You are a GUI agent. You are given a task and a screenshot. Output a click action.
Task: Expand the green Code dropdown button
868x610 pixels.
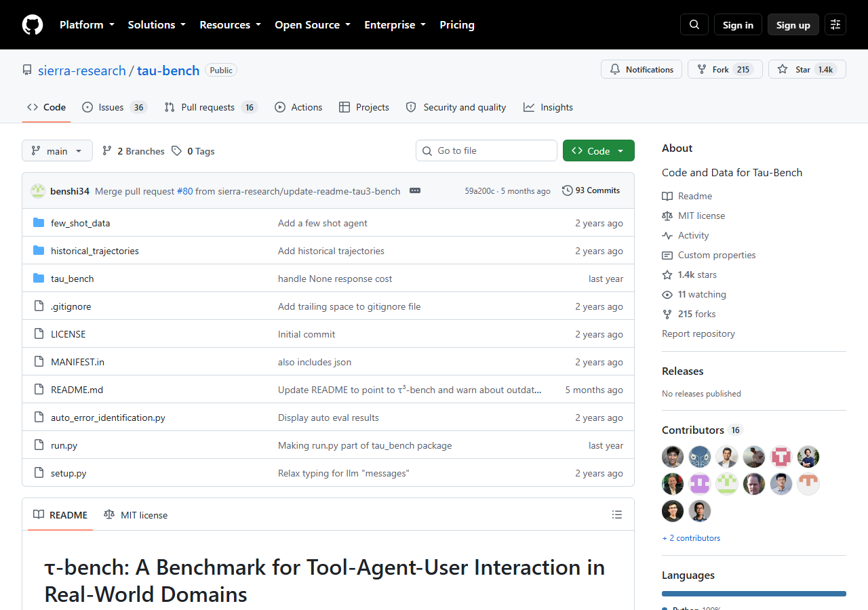click(599, 151)
